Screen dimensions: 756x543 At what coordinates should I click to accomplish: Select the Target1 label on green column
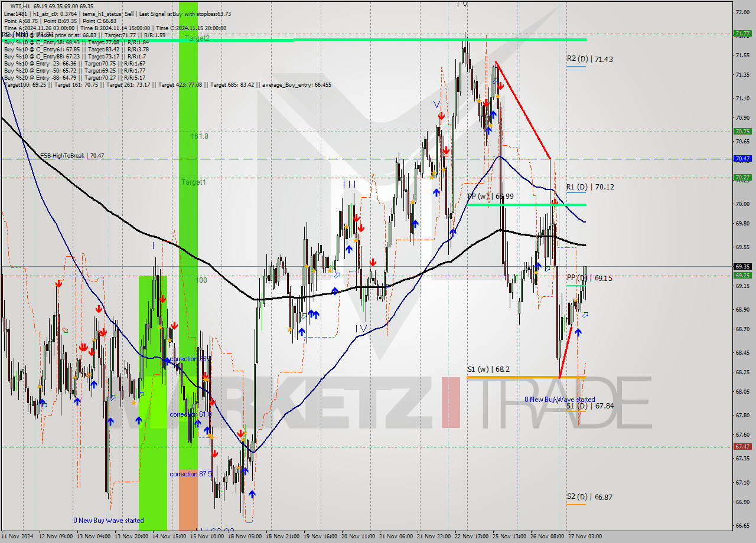coord(193,182)
